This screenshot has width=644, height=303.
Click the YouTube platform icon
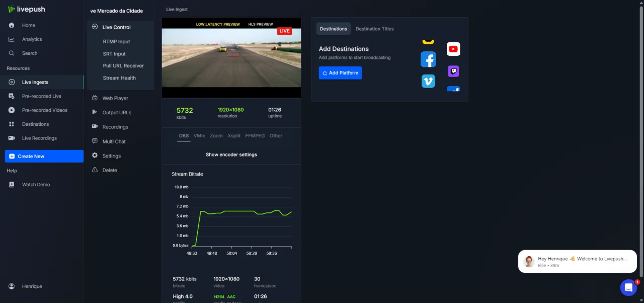coord(453,49)
